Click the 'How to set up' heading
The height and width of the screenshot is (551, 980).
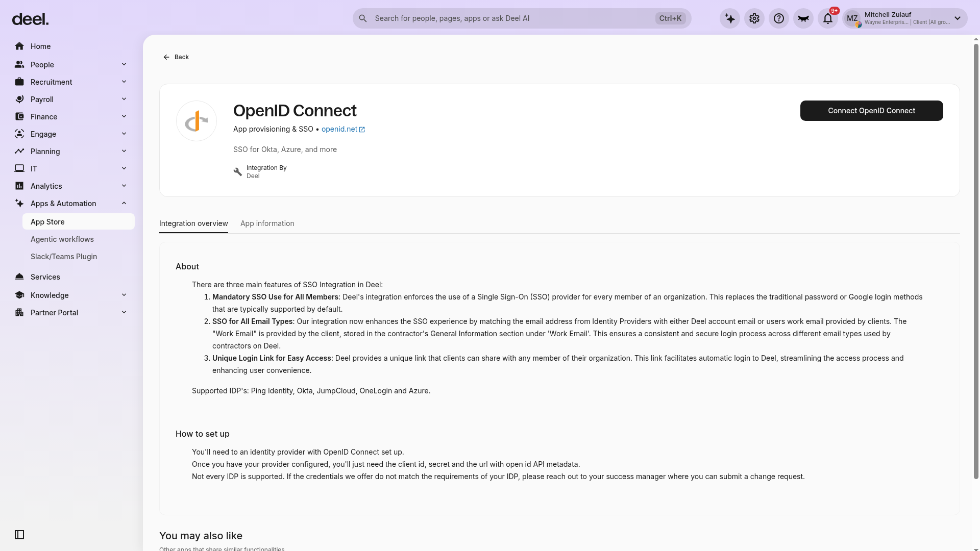[x=203, y=434]
